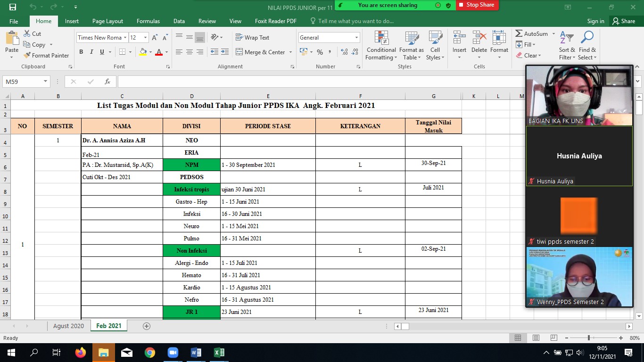Click the Percent Style icon
This screenshot has height=362, width=644.
click(x=320, y=52)
